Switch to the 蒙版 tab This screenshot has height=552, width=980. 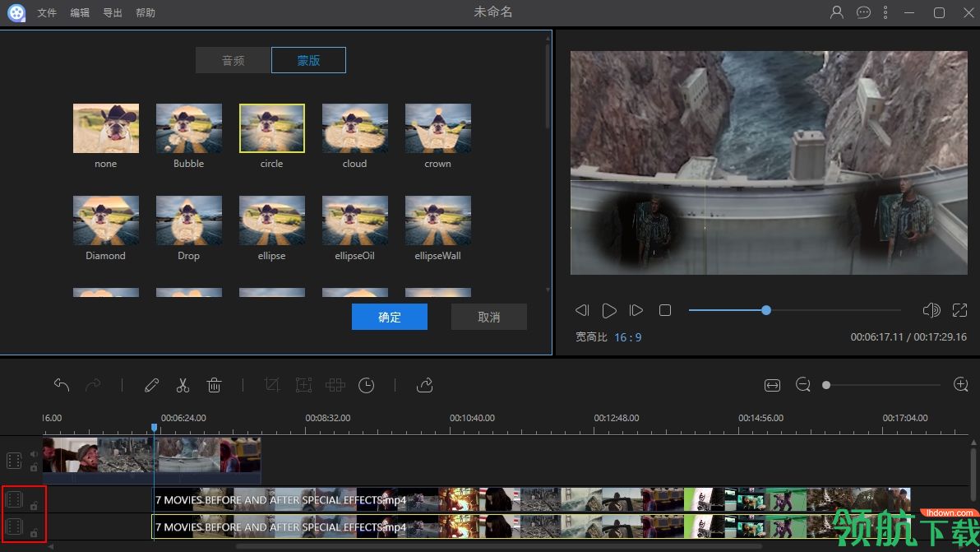309,61
